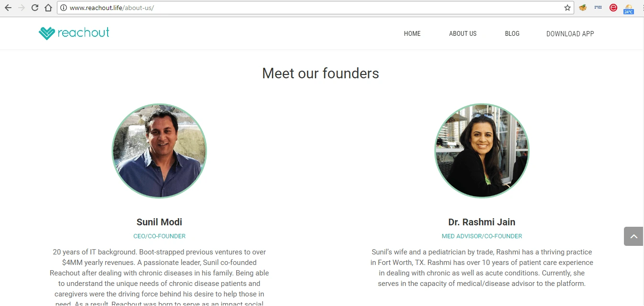This screenshot has width=644, height=306.
Task: Click the DOWNLOAD APP link
Action: (x=570, y=33)
